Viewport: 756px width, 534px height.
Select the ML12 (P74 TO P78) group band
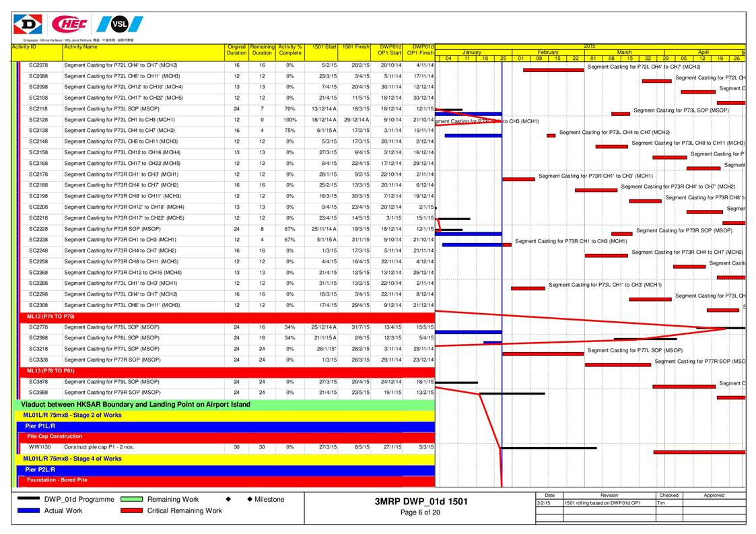coord(227,316)
